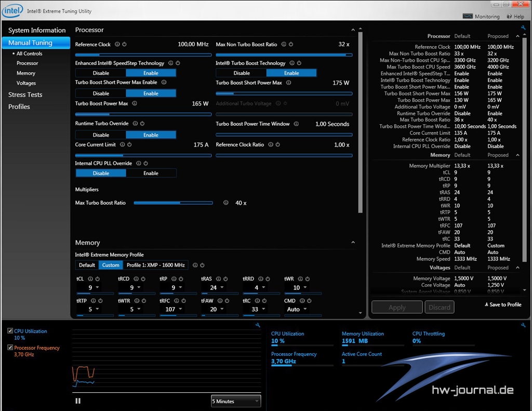
Task: Select Manual Tuning in the sidebar
Action: [36, 43]
